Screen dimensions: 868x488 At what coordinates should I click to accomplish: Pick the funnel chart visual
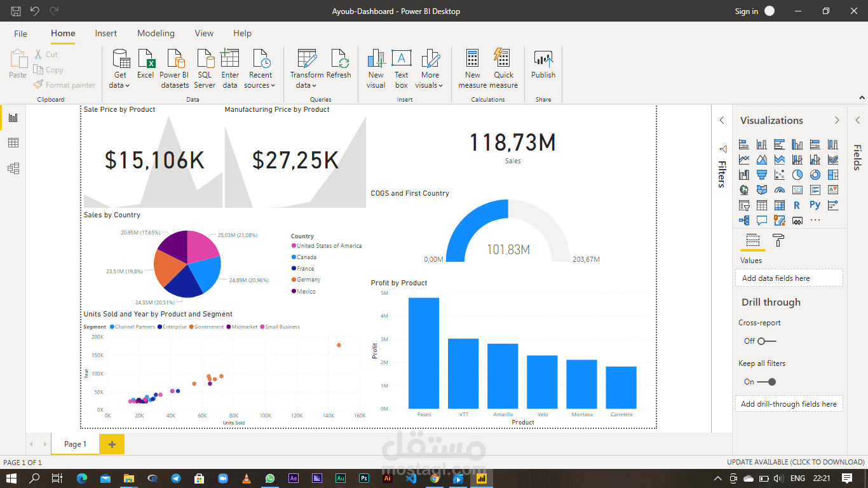click(x=762, y=175)
